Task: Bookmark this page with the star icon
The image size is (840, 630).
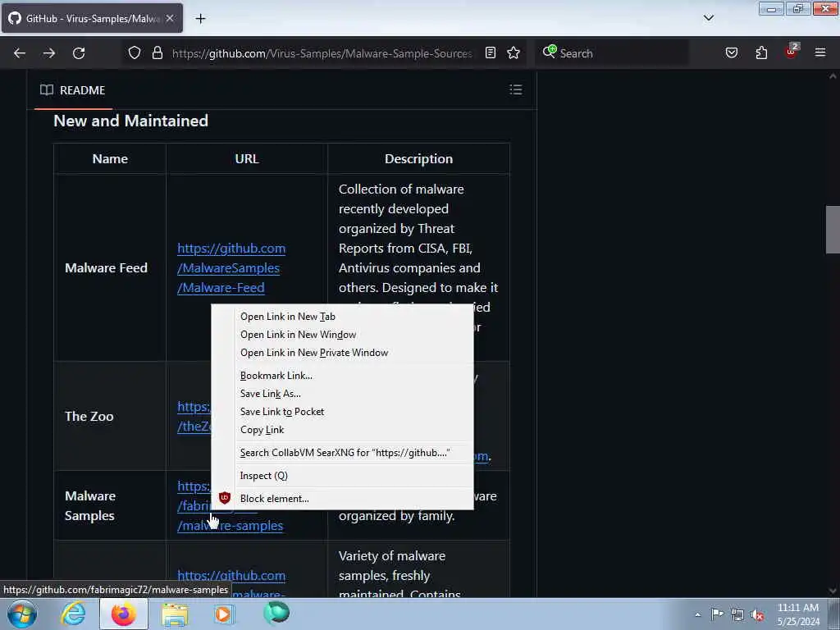Action: (514, 52)
